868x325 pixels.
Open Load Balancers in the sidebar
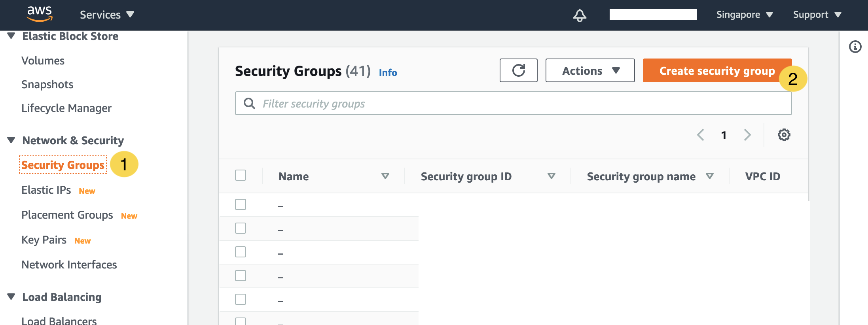tap(59, 320)
